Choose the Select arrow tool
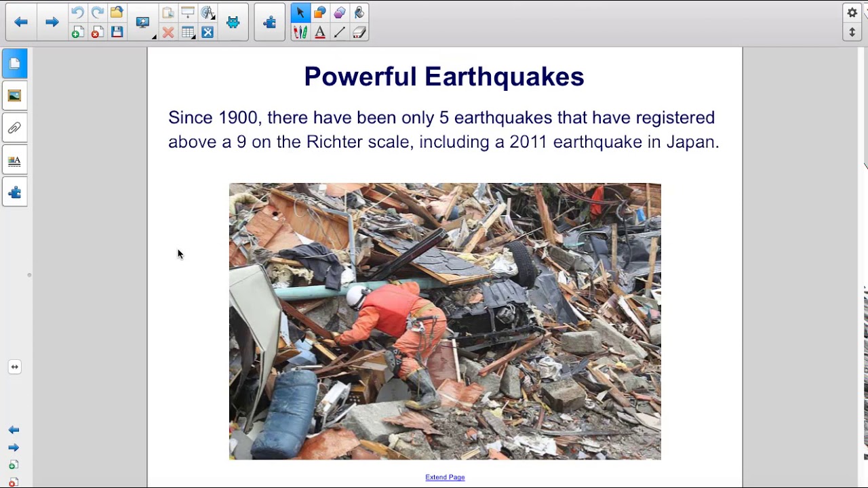 coord(300,13)
